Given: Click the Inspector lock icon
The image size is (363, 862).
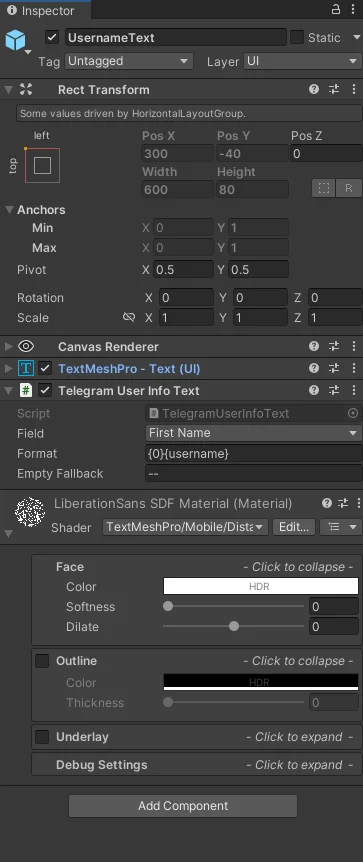Looking at the screenshot, I should 336,9.
